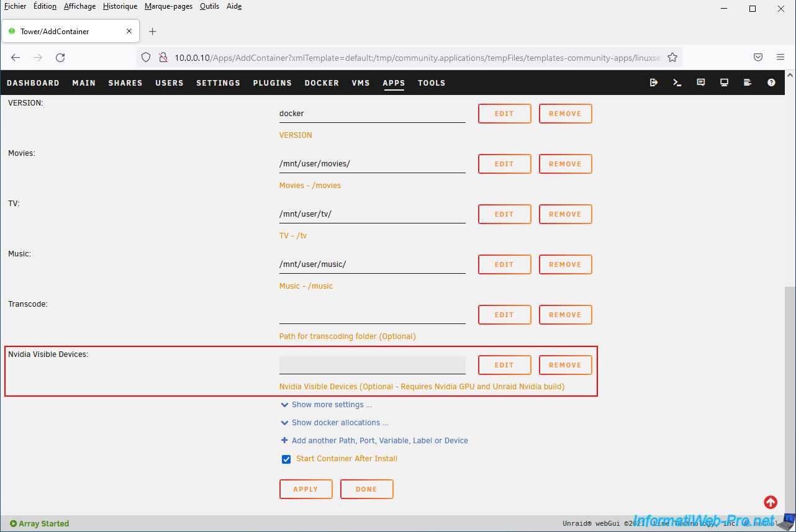The height and width of the screenshot is (532, 796).
Task: Click REMOVE next to Transcode path
Action: (565, 315)
